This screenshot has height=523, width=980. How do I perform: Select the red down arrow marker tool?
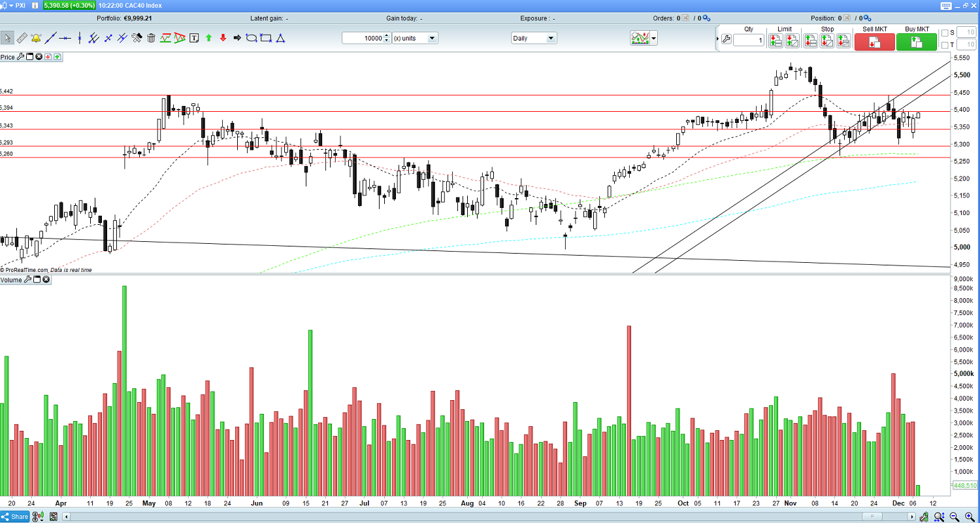pos(223,38)
